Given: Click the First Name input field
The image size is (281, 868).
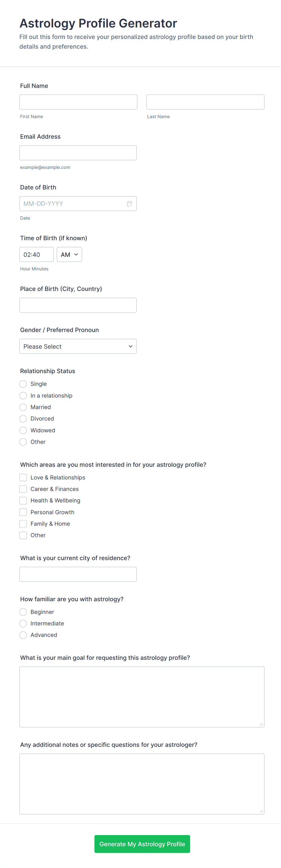Looking at the screenshot, I should click(78, 102).
